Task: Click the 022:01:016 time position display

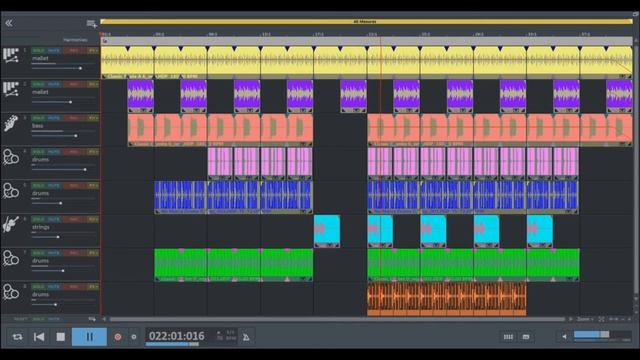Action: click(177, 336)
